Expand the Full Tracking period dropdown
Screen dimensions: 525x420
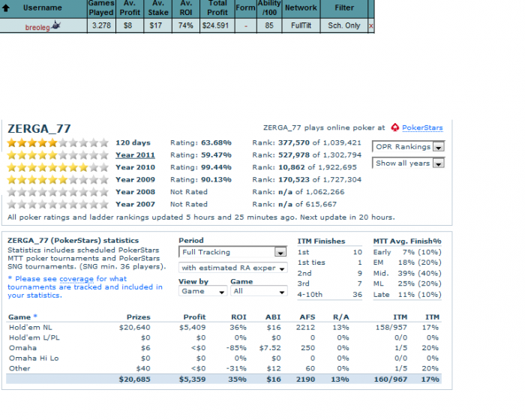pyautogui.click(x=232, y=252)
